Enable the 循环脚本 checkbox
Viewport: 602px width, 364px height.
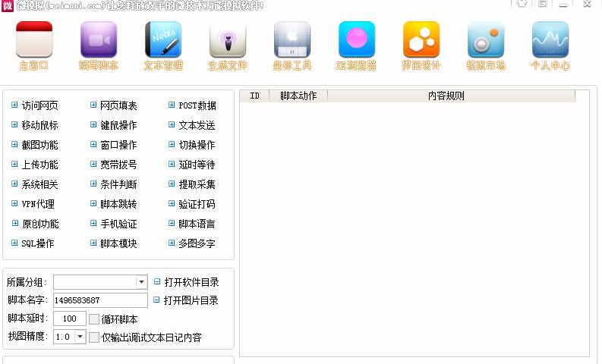(94, 319)
